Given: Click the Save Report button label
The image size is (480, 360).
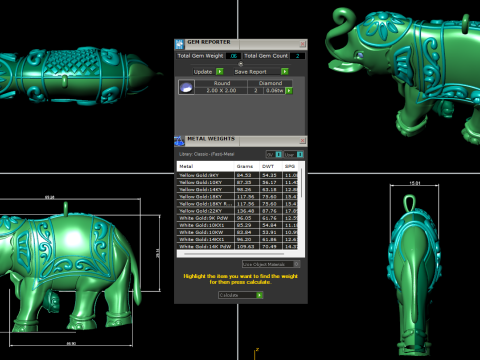Looking at the screenshot, I should coord(250,72).
